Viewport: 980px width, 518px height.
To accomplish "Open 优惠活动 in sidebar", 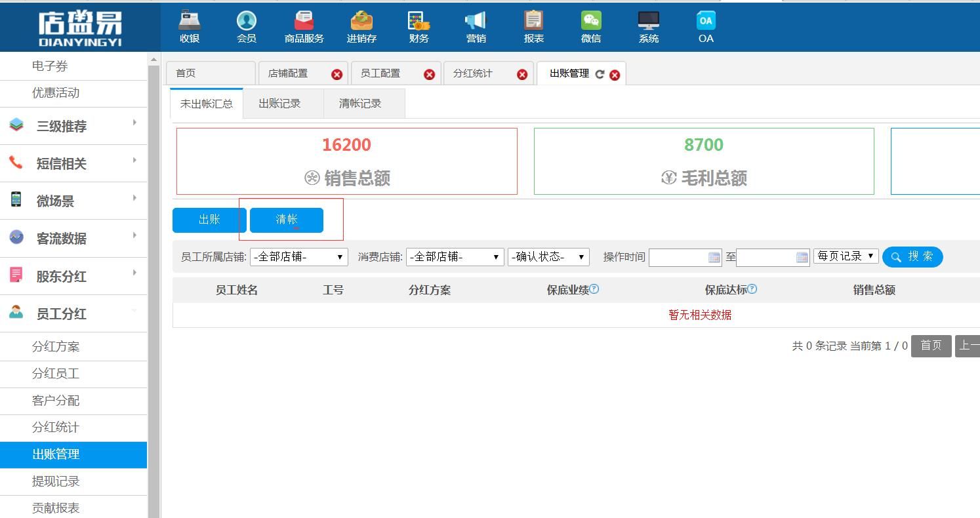I will 73,93.
